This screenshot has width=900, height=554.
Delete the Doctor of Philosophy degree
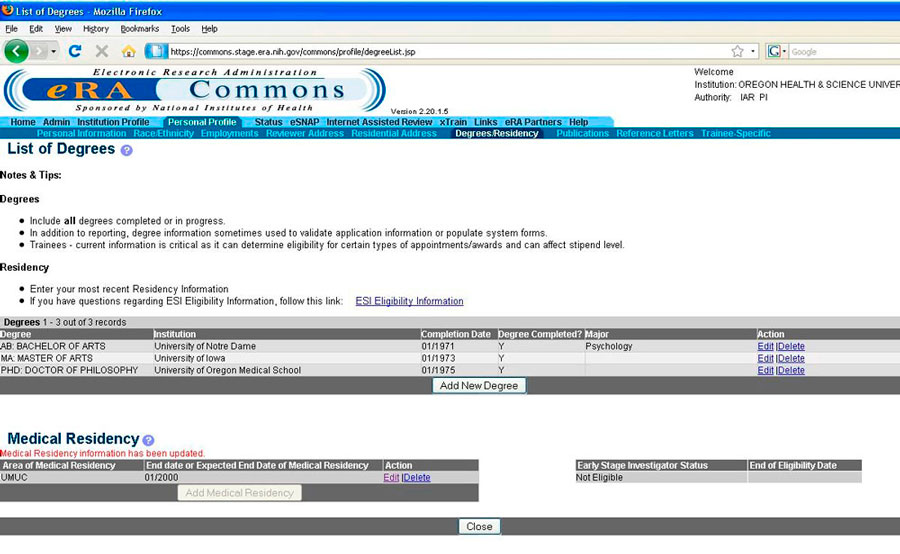[x=791, y=370]
